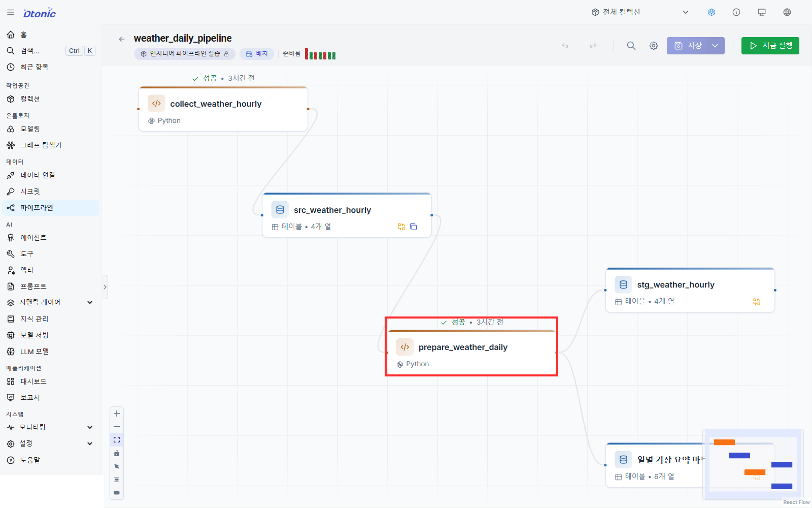Save the pipeline with 저장 button

click(x=688, y=46)
